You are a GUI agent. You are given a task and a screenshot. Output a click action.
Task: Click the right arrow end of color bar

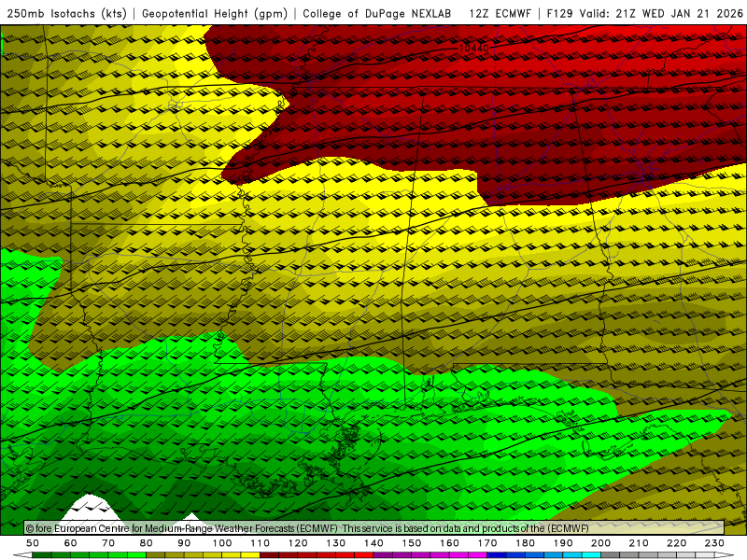725,555
